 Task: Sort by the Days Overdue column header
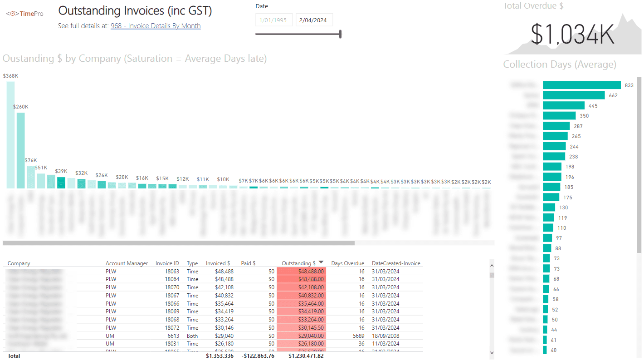tap(347, 263)
